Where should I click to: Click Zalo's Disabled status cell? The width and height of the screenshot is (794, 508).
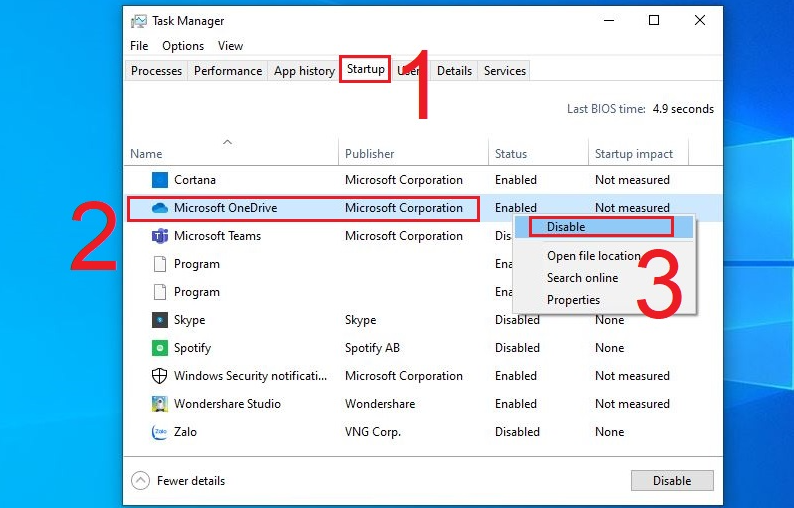pos(517,432)
